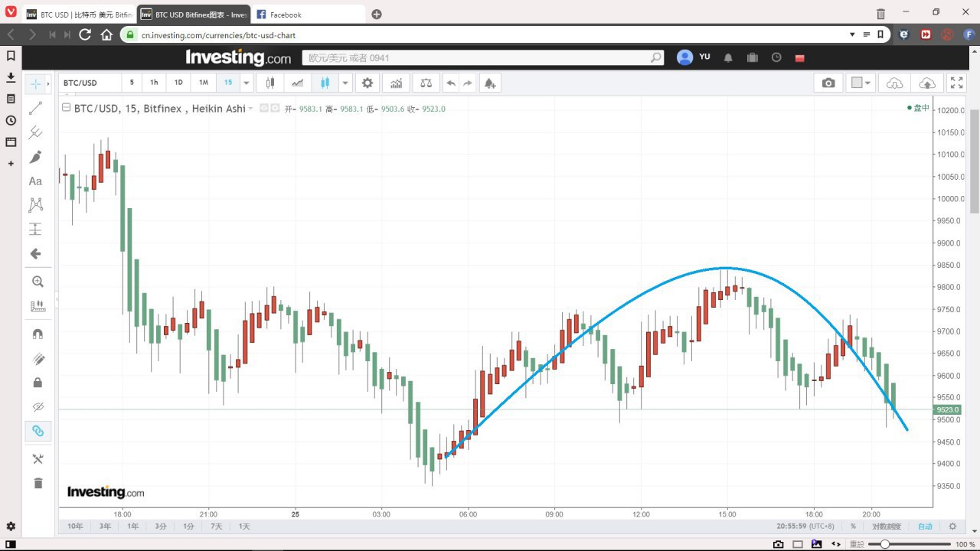
Task: Expand the time interval dropdown arrow
Action: [247, 83]
